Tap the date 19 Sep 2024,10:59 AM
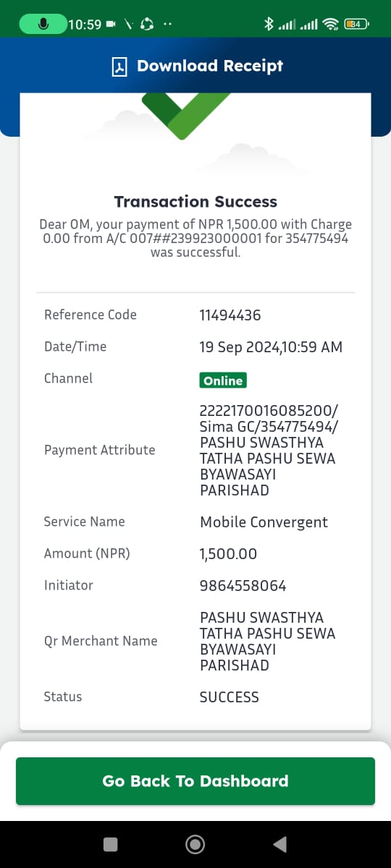Image resolution: width=391 pixels, height=868 pixels. 271,347
